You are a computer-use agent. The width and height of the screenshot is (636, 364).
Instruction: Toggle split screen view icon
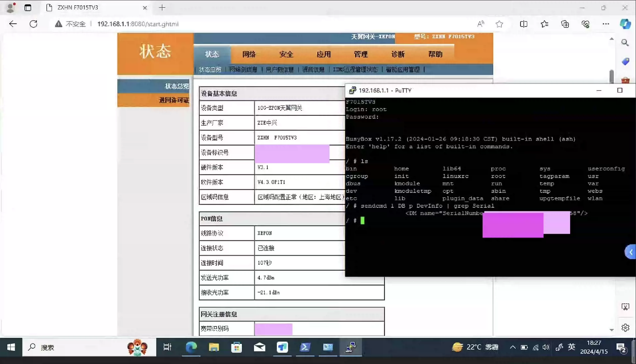[524, 24]
